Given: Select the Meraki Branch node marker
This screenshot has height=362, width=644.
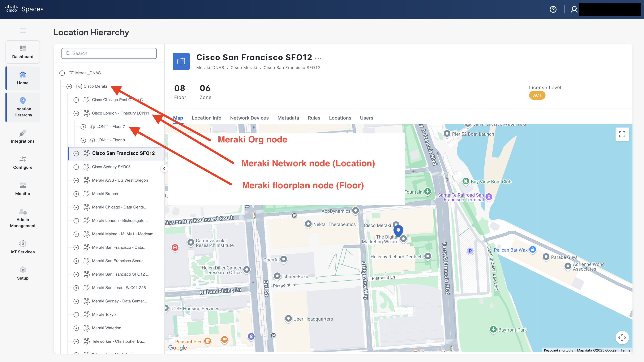Looking at the screenshot, I should tap(76, 194).
